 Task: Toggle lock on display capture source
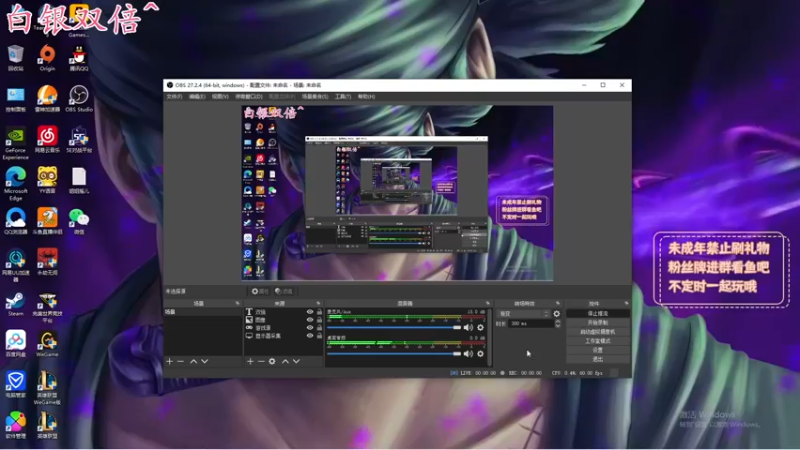click(x=319, y=336)
